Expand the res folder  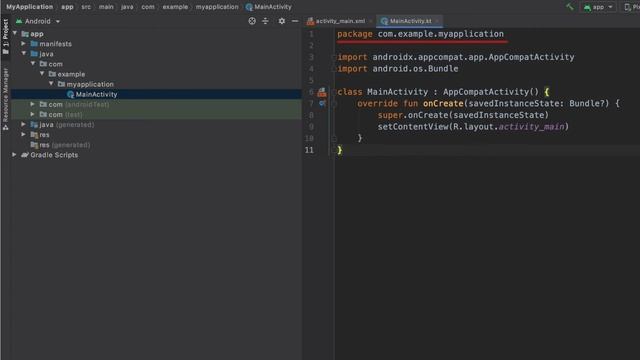tap(24, 134)
